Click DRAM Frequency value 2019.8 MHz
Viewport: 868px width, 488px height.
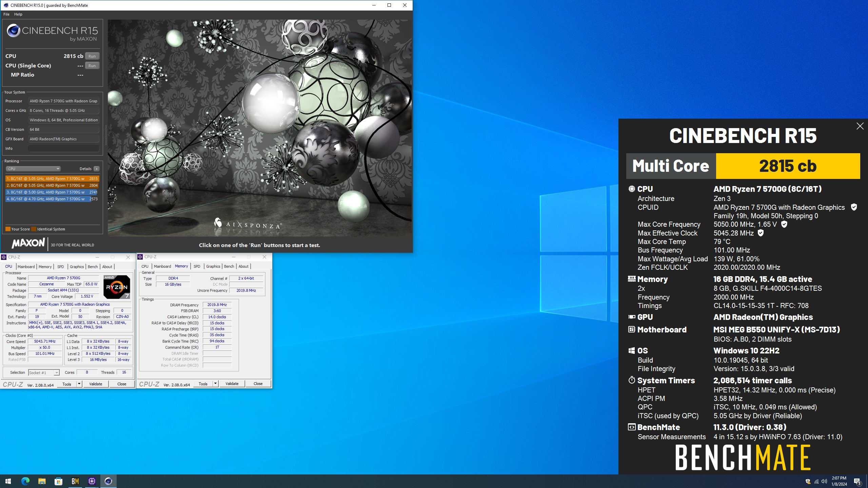(217, 305)
